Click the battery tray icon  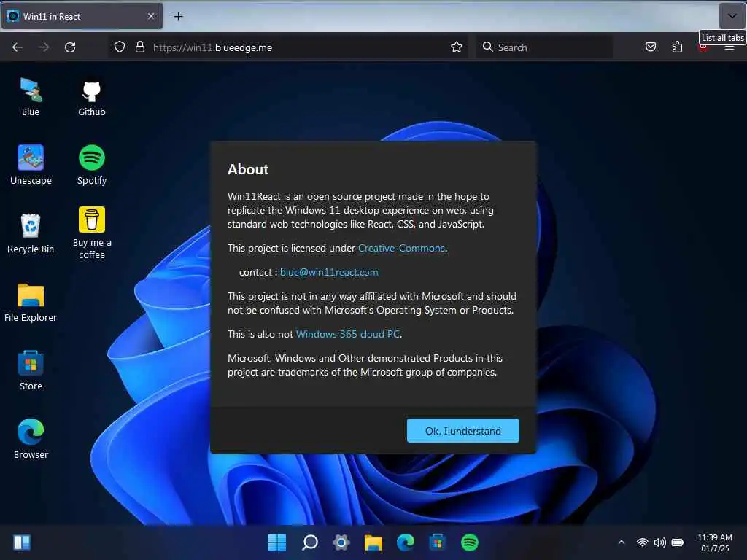coord(678,542)
